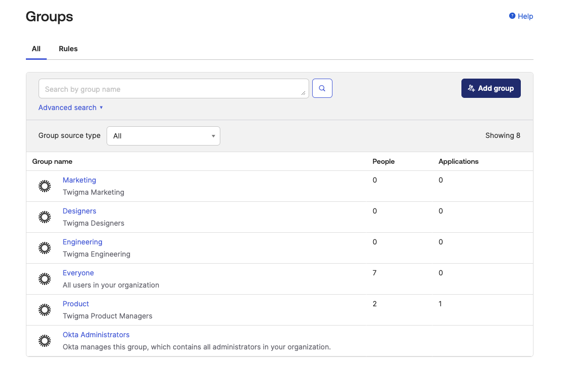Open the Everyone group
Screen dimensions: 567x392
(78, 273)
